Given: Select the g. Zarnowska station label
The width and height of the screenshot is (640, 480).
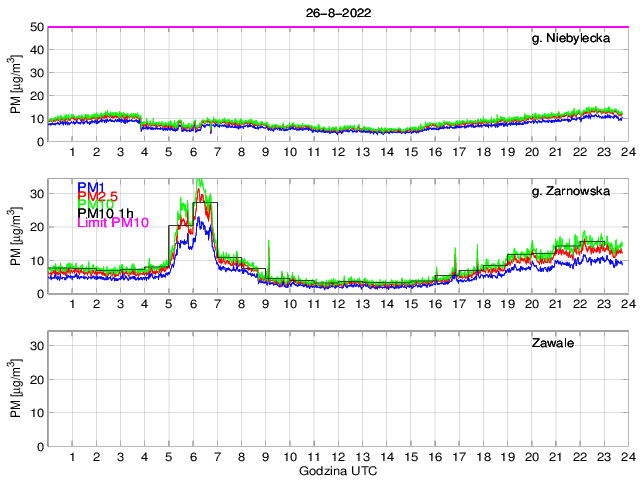Looking at the screenshot, I should click(x=572, y=191).
